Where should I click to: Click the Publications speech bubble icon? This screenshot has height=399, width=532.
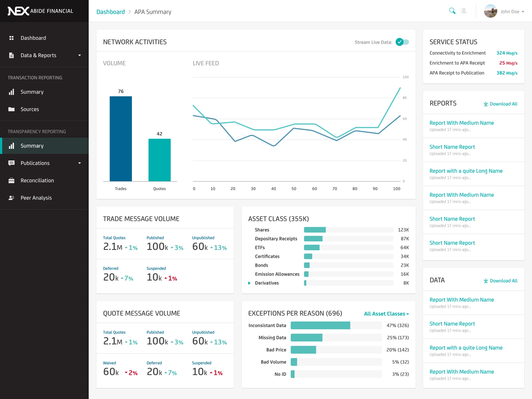pyautogui.click(x=11, y=163)
